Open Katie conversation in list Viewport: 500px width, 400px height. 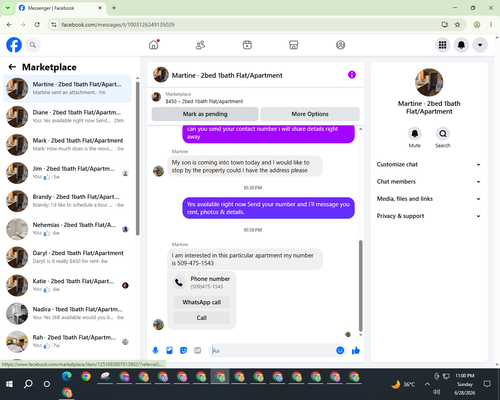point(67,285)
